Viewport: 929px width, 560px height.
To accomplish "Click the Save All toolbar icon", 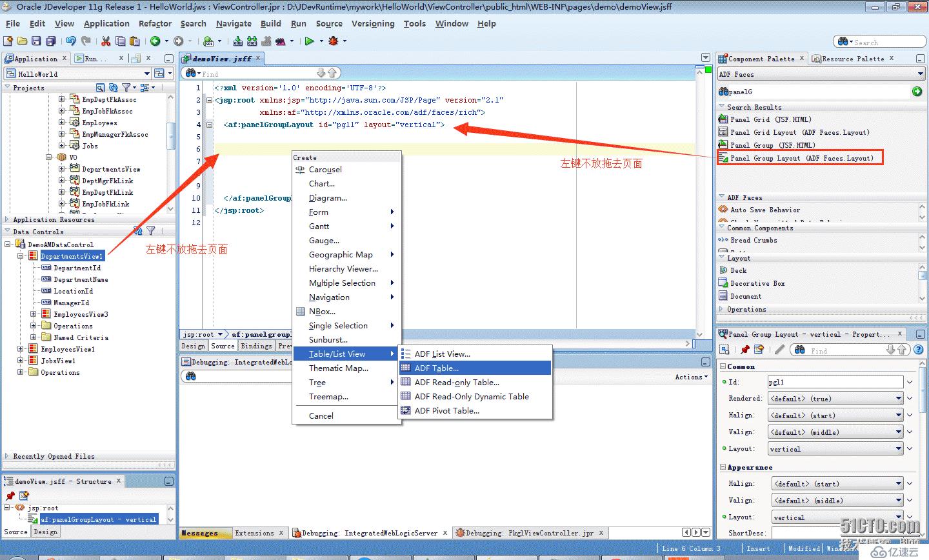I will pos(51,41).
